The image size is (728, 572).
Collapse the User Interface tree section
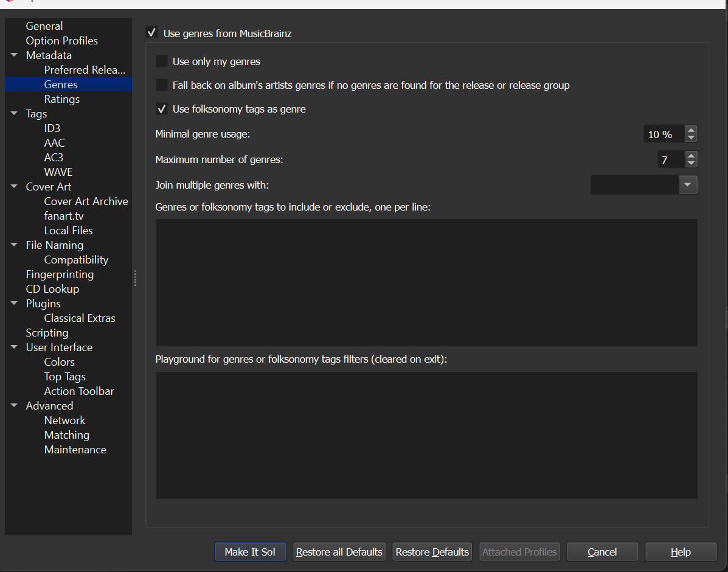pos(14,347)
